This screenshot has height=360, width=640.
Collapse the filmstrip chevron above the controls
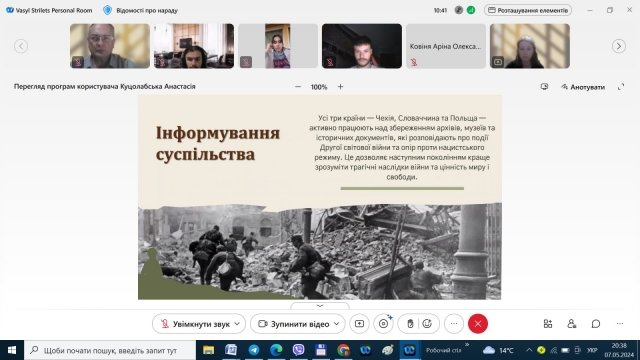[x=320, y=306]
